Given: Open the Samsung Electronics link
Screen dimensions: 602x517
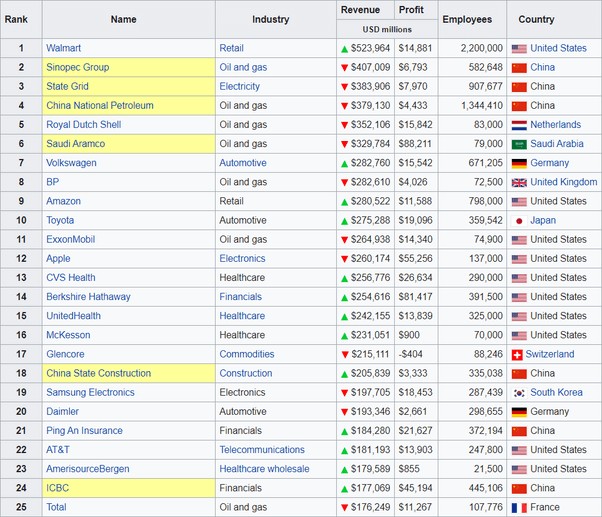Looking at the screenshot, I should (90, 392).
